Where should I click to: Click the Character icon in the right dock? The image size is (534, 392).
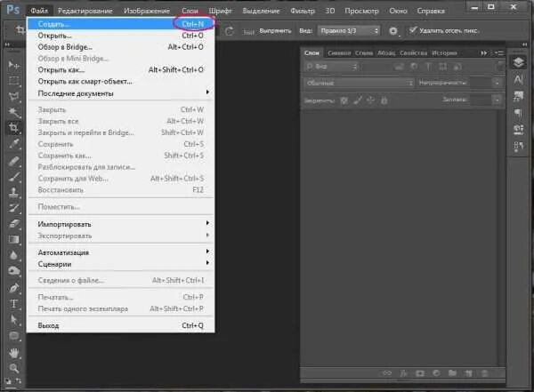click(518, 80)
